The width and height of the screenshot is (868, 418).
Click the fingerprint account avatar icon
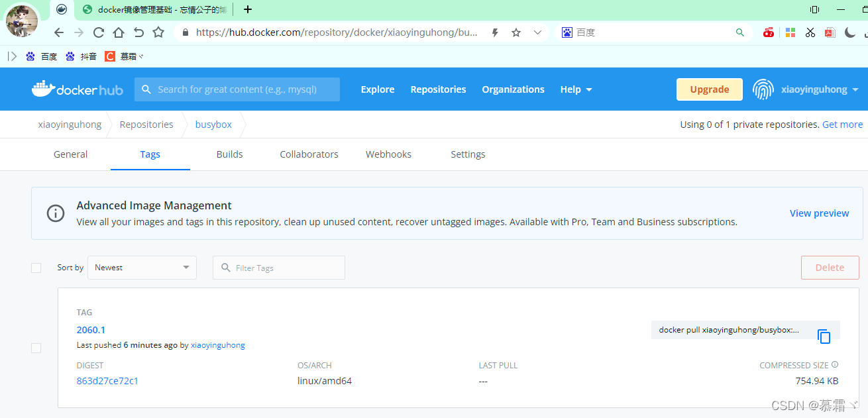[x=763, y=89]
